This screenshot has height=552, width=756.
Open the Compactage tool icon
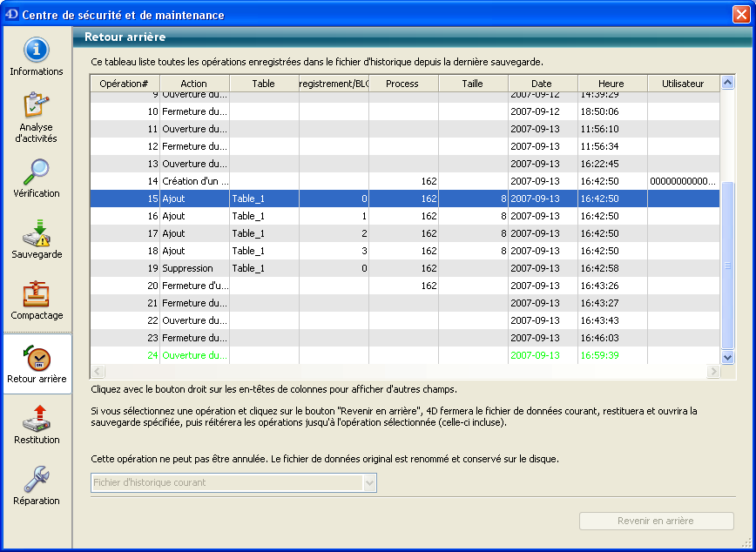(x=36, y=294)
